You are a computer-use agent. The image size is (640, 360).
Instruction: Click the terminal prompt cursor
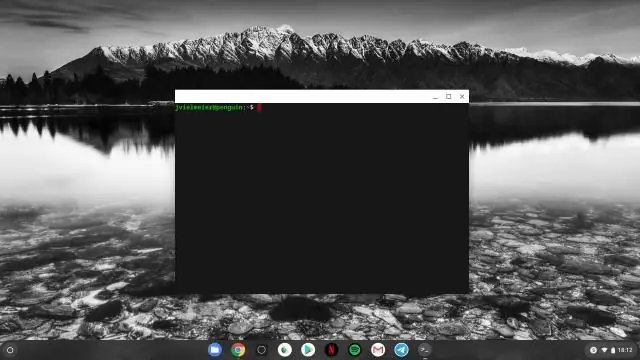(260, 107)
